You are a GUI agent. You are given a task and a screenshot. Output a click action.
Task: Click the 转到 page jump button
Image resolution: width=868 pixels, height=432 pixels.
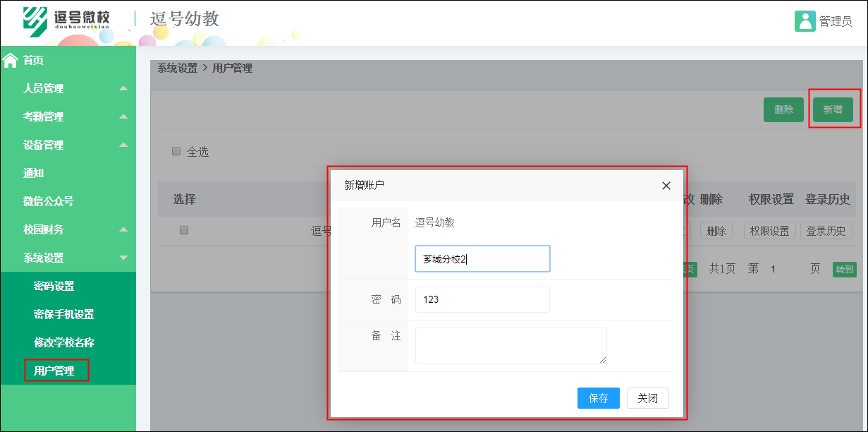[x=843, y=269]
